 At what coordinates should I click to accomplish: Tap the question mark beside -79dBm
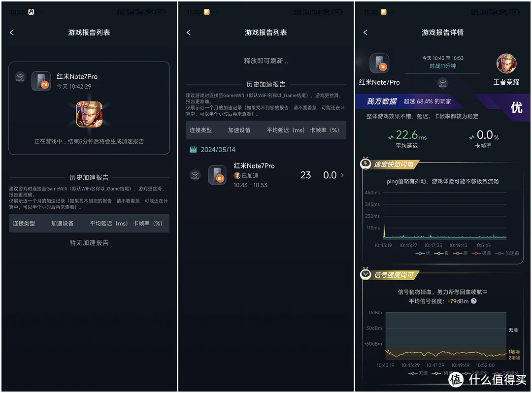click(474, 301)
